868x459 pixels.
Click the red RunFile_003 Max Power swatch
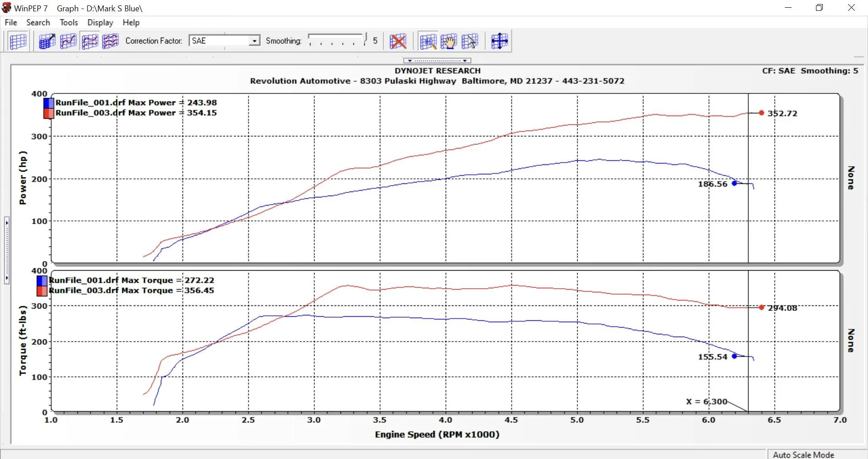[48, 113]
